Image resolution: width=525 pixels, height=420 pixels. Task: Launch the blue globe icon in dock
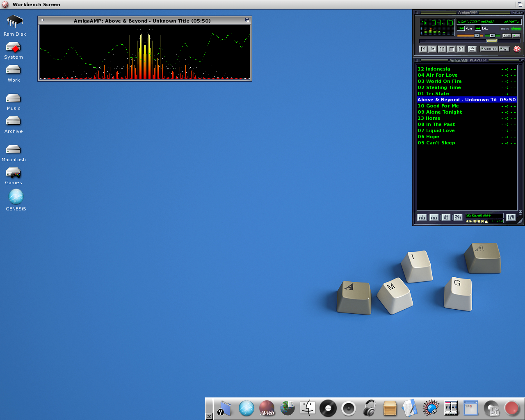coord(247,409)
